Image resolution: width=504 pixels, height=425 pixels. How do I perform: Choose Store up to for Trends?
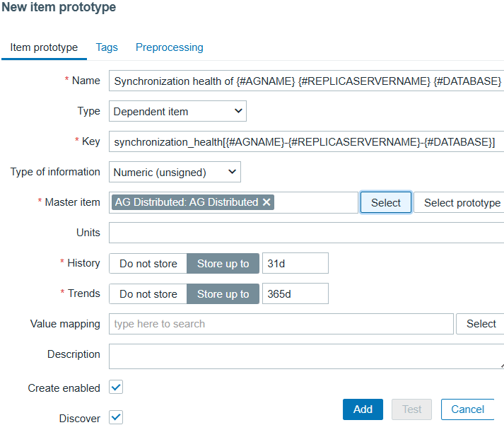pyautogui.click(x=223, y=294)
